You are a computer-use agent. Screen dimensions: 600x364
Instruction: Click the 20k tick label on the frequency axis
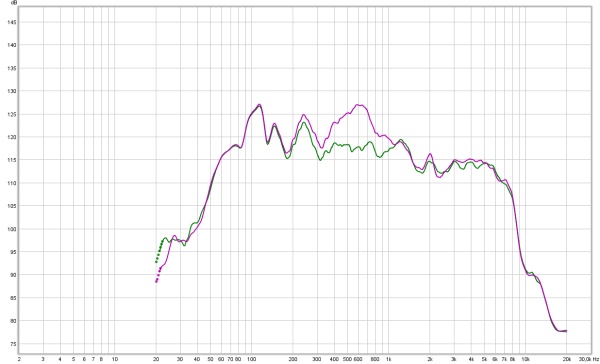tap(567, 359)
